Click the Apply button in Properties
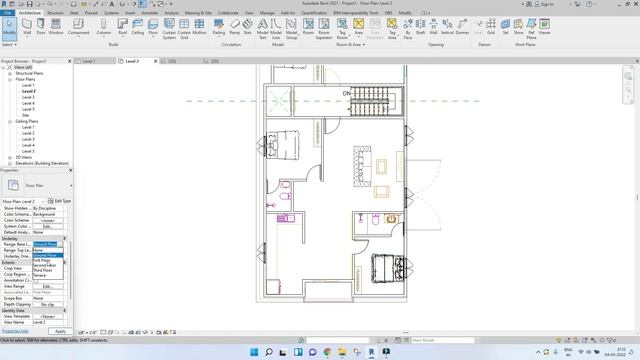Viewport: 640px width, 360px height. point(60,331)
